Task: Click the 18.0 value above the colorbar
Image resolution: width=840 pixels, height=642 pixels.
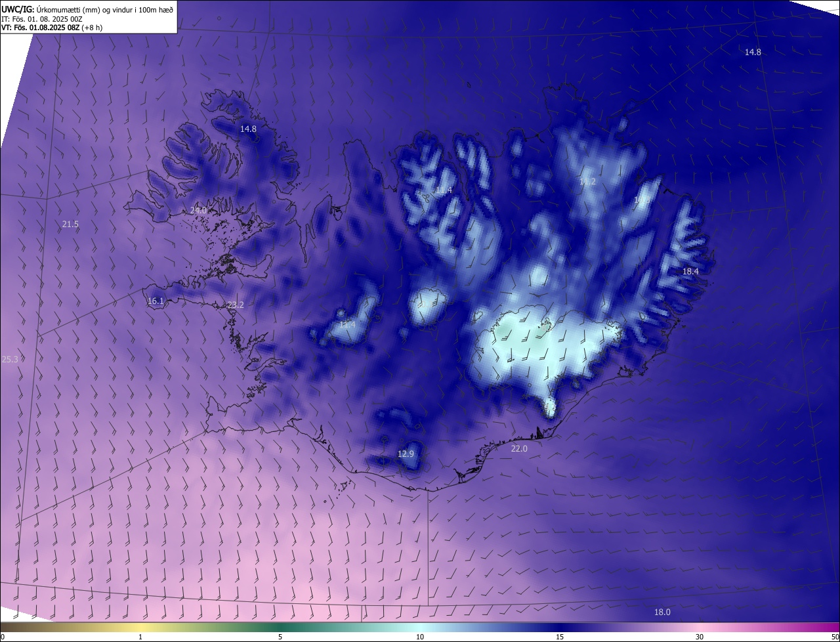Action: (662, 612)
